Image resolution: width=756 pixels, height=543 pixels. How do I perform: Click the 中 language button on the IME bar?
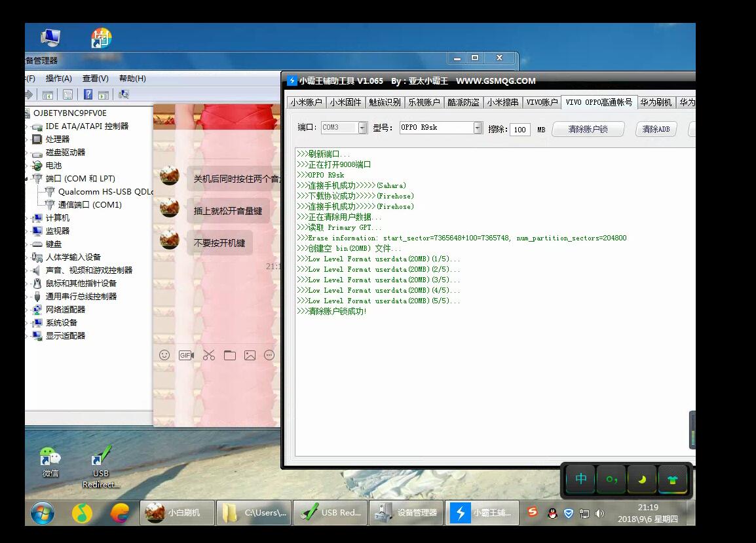[x=581, y=479]
